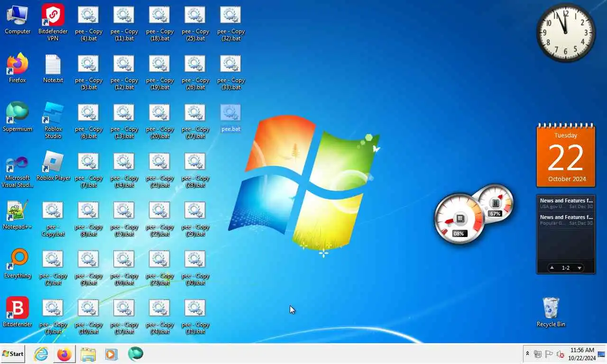The height and width of the screenshot is (364, 607).
Task: Select the Supermium desktop shortcut
Action: pyautogui.click(x=18, y=118)
